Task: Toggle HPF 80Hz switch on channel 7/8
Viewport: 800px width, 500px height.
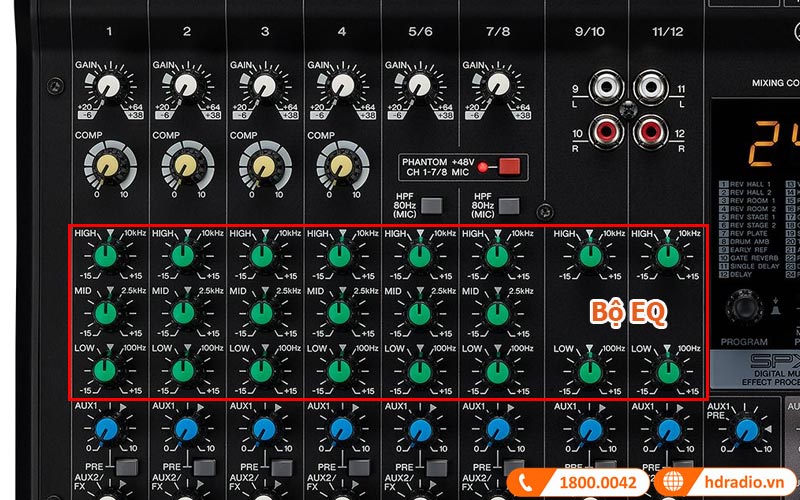Action: (509, 206)
